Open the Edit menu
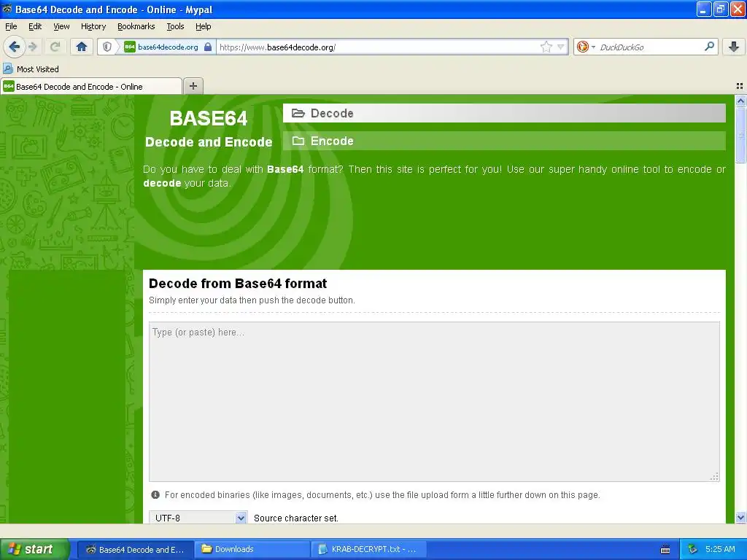 pyautogui.click(x=35, y=26)
